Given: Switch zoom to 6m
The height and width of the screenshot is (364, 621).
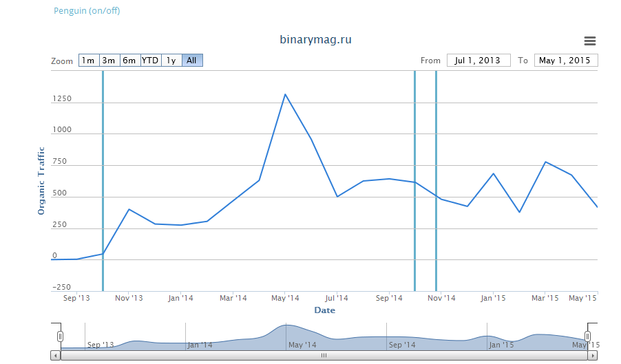Looking at the screenshot, I should [x=129, y=61].
